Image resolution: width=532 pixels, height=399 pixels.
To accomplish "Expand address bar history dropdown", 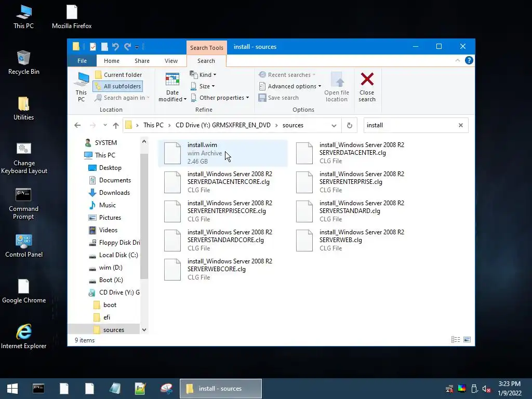I will coord(334,126).
